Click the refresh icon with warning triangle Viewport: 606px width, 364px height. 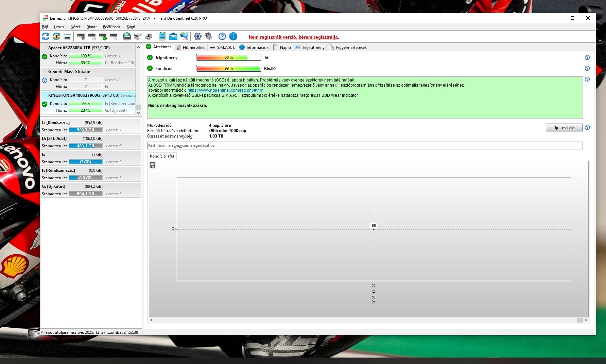coord(56,36)
